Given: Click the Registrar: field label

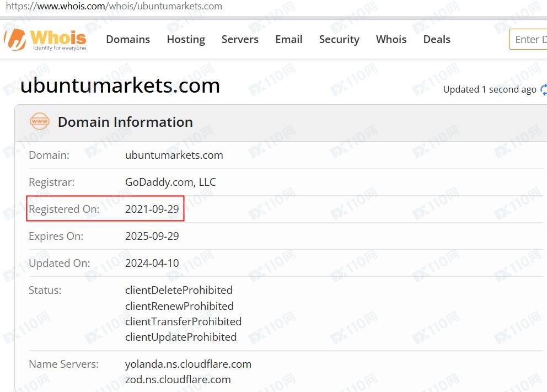Looking at the screenshot, I should 52,182.
